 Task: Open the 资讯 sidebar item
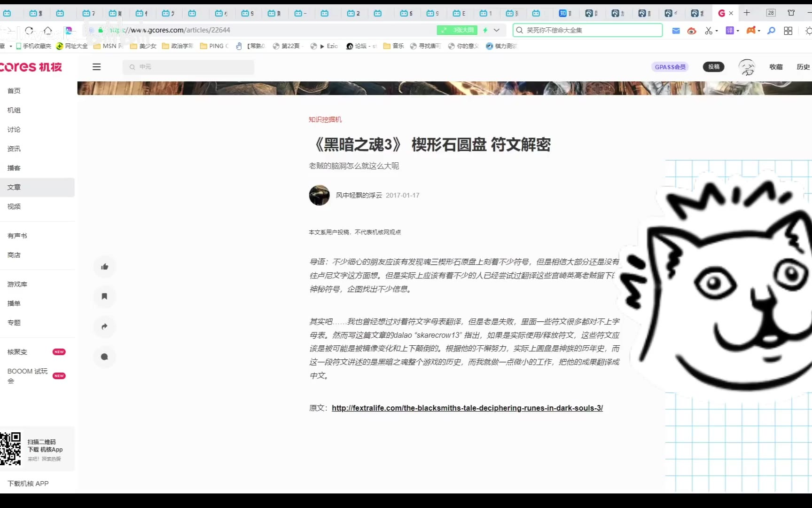pyautogui.click(x=37, y=149)
